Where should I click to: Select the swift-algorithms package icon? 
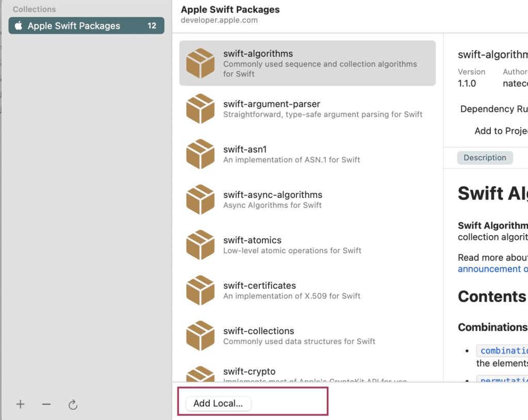point(200,63)
